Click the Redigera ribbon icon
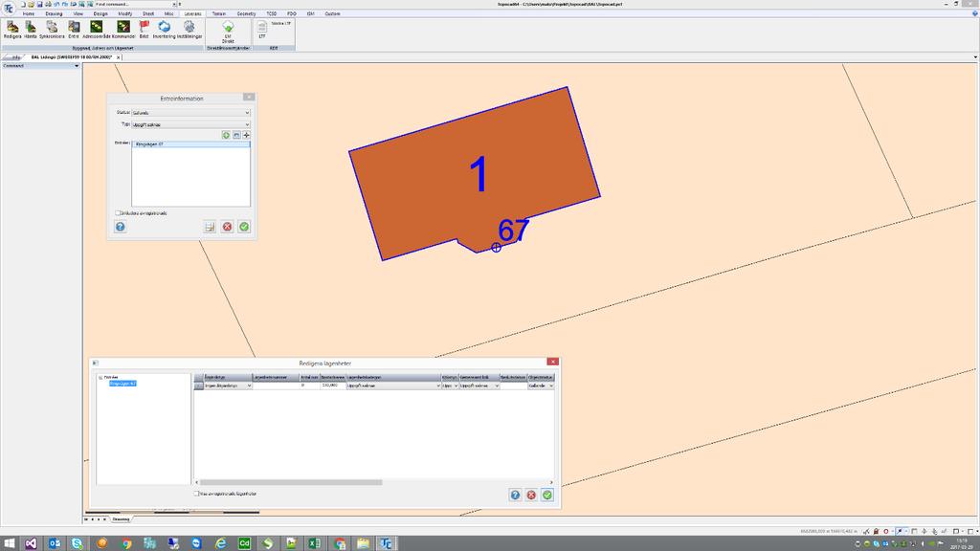 tap(12, 30)
